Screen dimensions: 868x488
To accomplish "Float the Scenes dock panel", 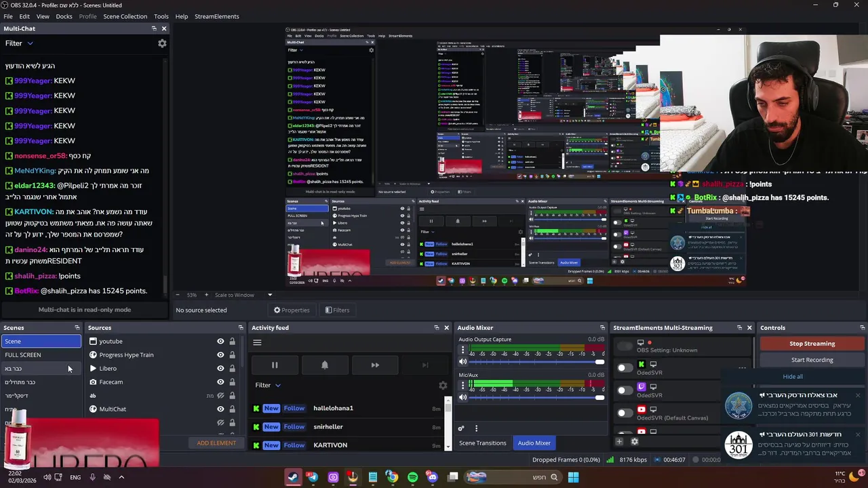I will pyautogui.click(x=77, y=327).
